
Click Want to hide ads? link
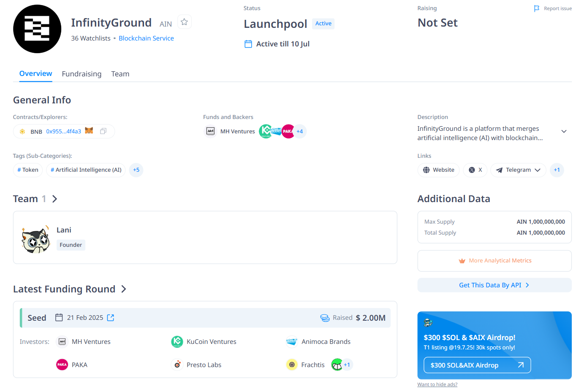coord(437,384)
